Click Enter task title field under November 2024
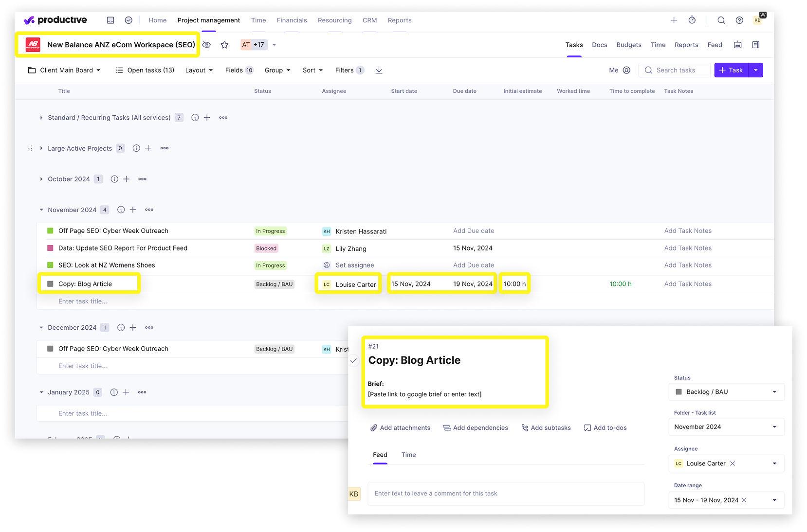 (83, 301)
